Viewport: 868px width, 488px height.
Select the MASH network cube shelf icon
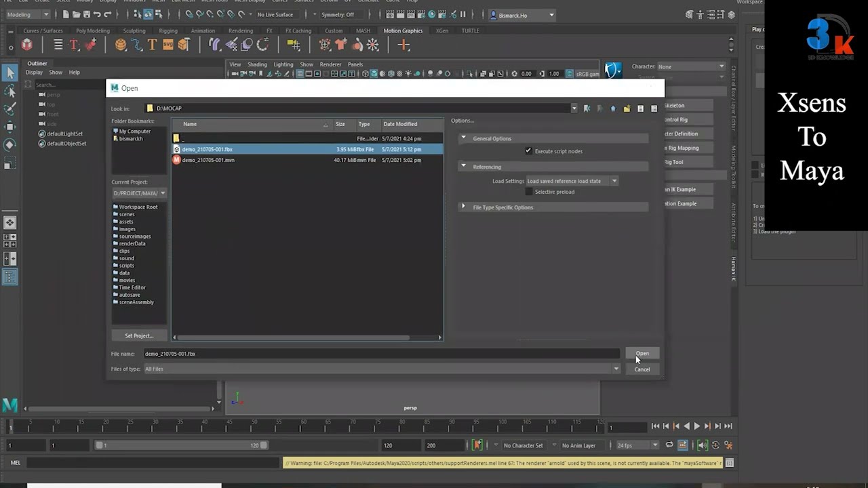point(26,45)
